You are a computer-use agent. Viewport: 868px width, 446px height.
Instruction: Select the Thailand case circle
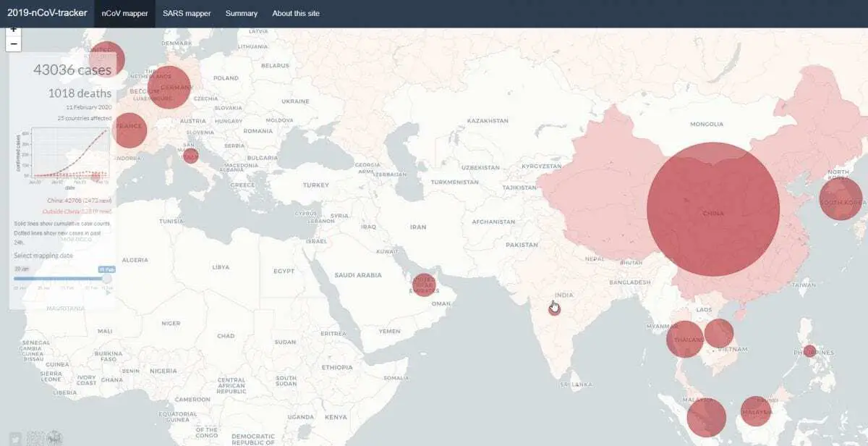pos(684,339)
